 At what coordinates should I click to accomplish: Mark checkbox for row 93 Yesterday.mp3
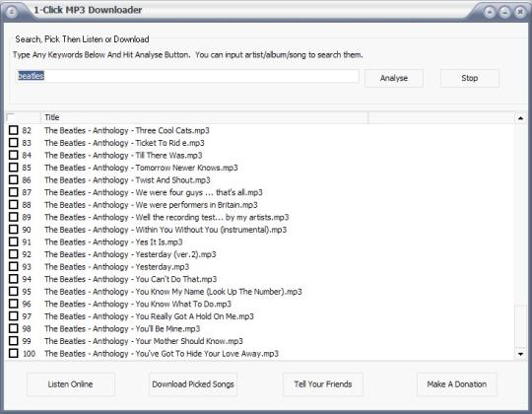[x=14, y=266]
